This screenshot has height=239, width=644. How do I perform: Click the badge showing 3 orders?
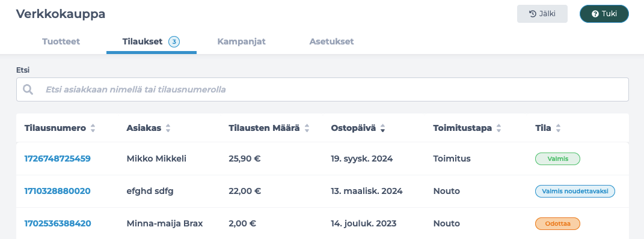174,41
